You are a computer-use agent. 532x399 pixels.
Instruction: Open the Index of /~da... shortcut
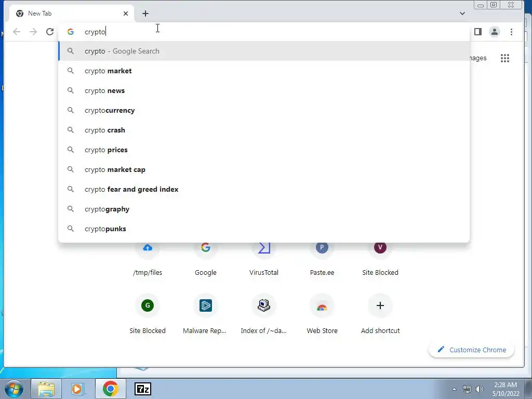(263, 314)
